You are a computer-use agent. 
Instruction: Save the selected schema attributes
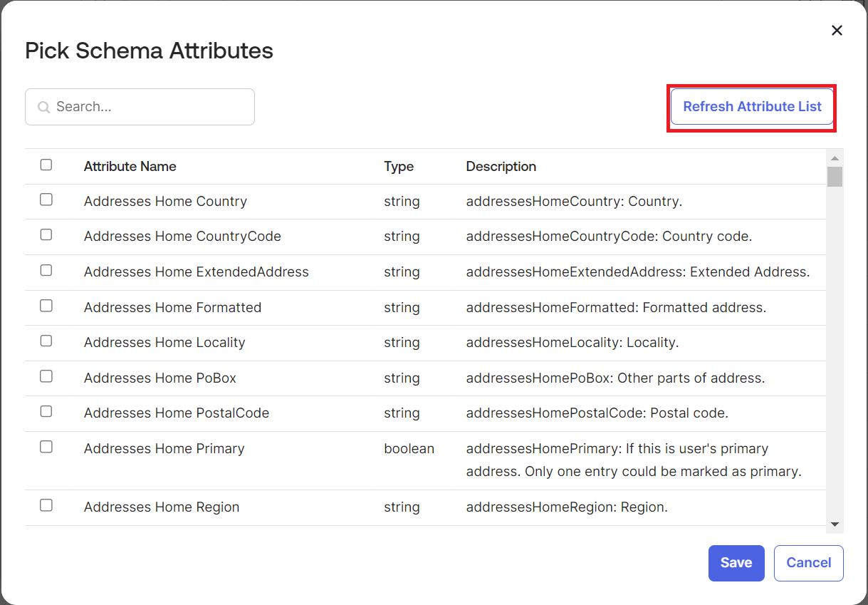tap(736, 563)
